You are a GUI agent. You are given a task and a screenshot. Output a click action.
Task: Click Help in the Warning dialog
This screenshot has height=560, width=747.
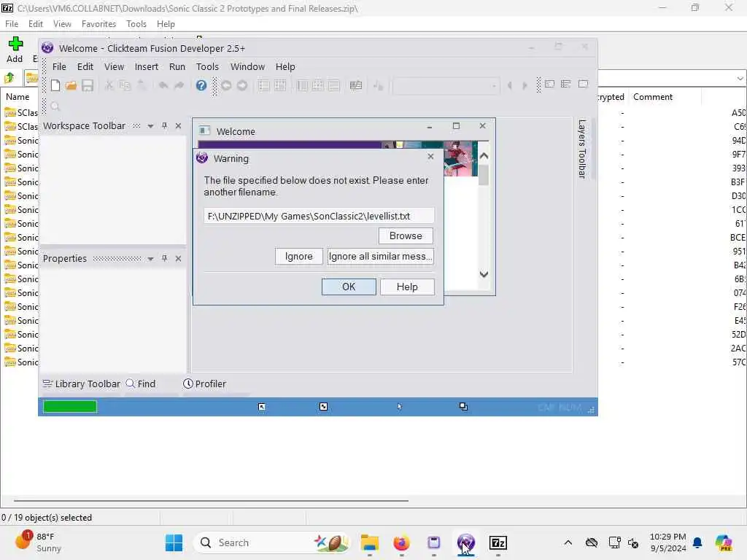pos(407,287)
